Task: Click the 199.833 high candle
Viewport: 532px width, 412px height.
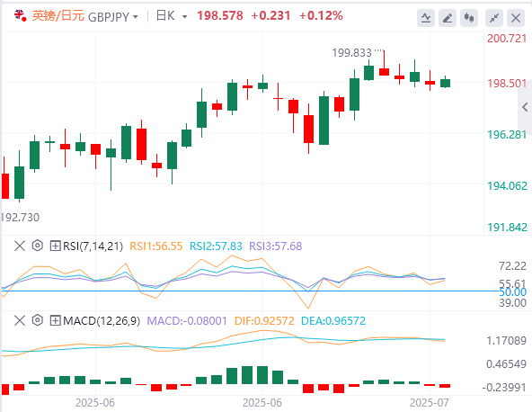Action: point(384,63)
